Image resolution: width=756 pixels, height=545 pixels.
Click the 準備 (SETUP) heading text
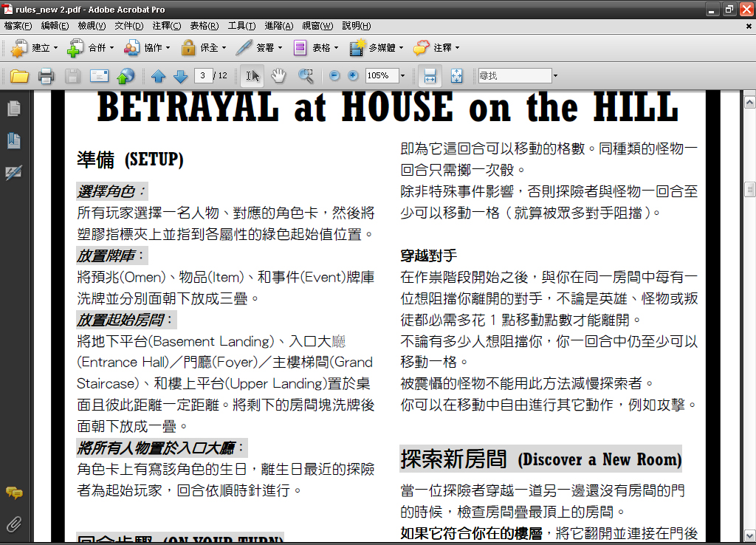coord(130,160)
